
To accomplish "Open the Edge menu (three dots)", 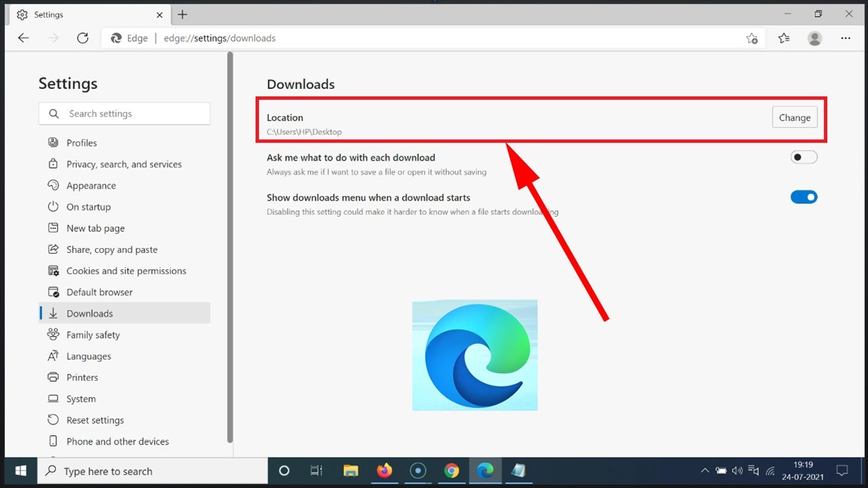I will 846,39.
